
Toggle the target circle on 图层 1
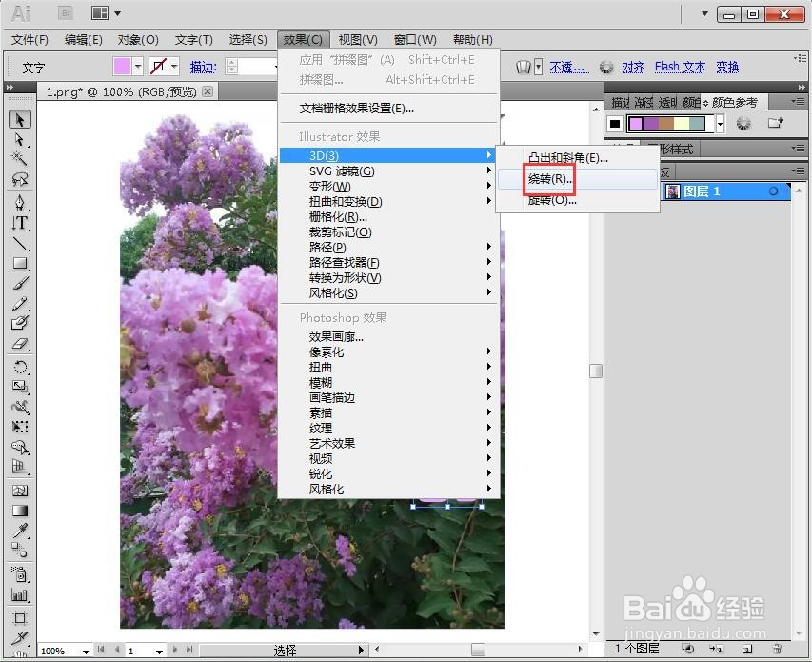click(x=774, y=191)
